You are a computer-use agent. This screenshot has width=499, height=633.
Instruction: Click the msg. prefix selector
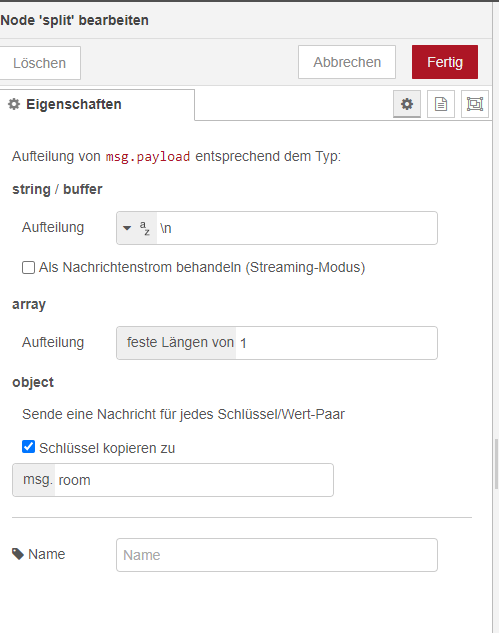point(34,480)
